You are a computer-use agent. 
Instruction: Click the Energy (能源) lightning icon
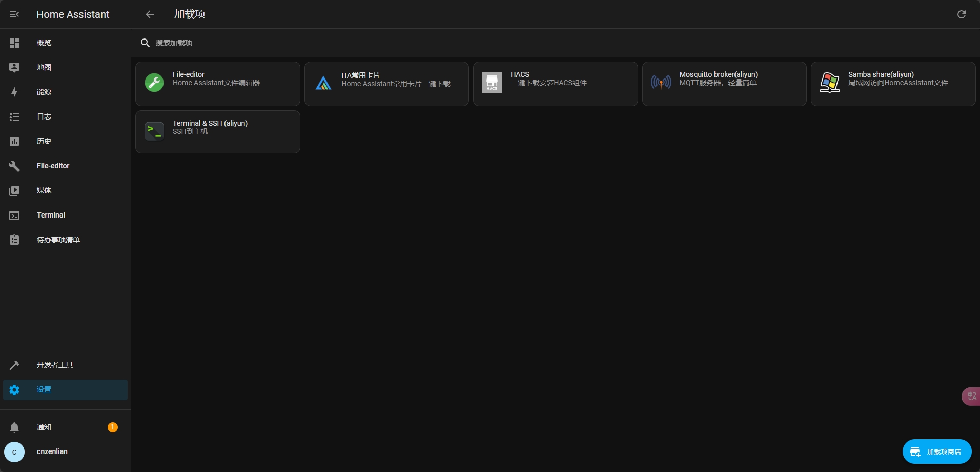[14, 92]
